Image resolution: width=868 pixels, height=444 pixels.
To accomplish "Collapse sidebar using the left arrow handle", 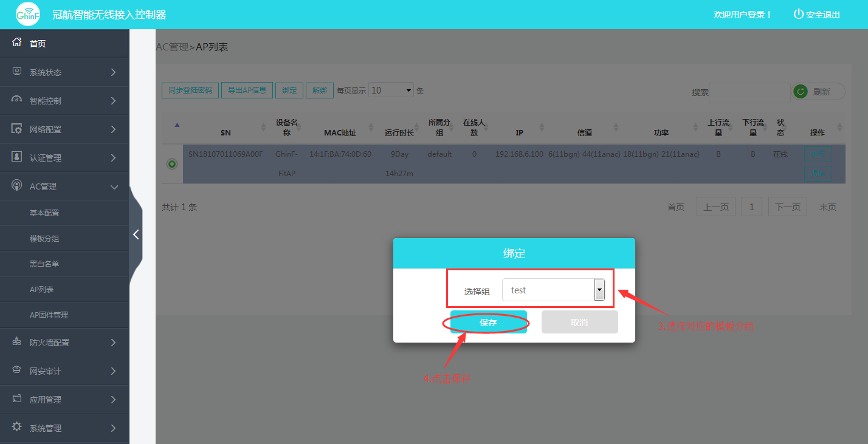I will point(136,234).
